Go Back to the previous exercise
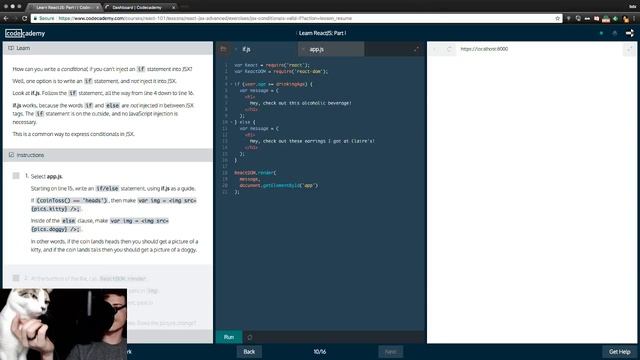The height and width of the screenshot is (360, 640). (x=249, y=351)
